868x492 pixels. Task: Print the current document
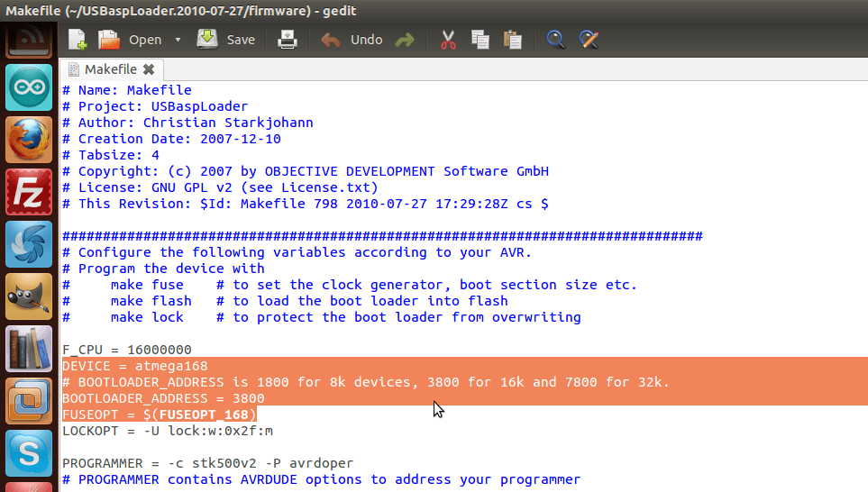pyautogui.click(x=288, y=40)
